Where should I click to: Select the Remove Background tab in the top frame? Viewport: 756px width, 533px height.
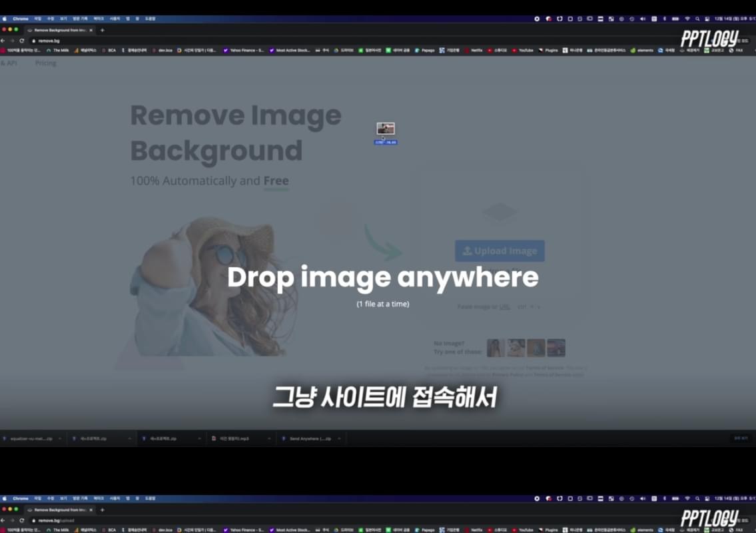60,30
